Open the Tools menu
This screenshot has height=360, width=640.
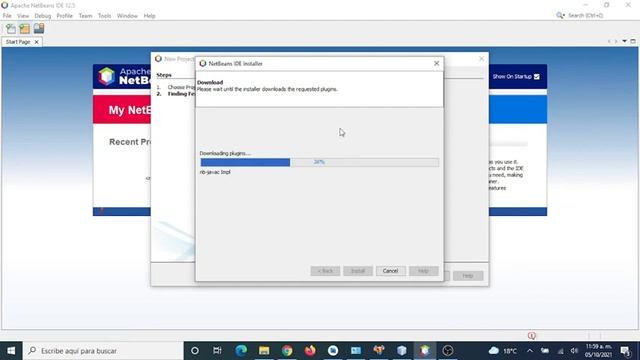click(x=104, y=16)
